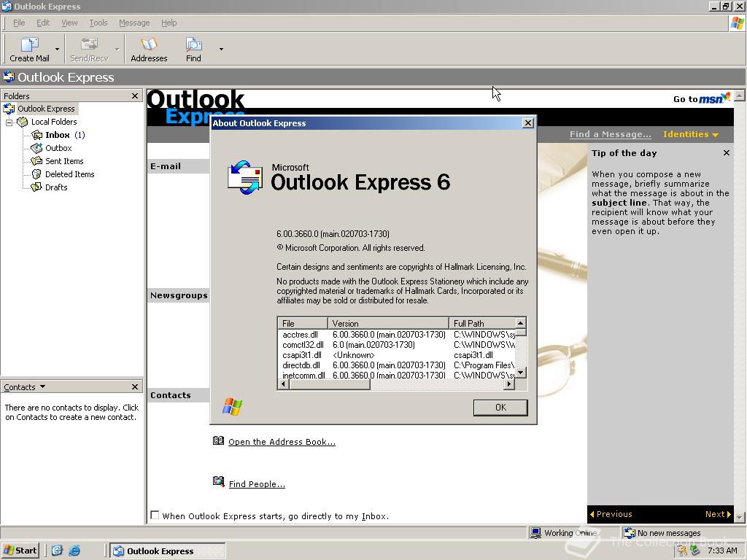747x560 pixels.
Task: Click file list scroll down arrow
Action: tap(521, 373)
